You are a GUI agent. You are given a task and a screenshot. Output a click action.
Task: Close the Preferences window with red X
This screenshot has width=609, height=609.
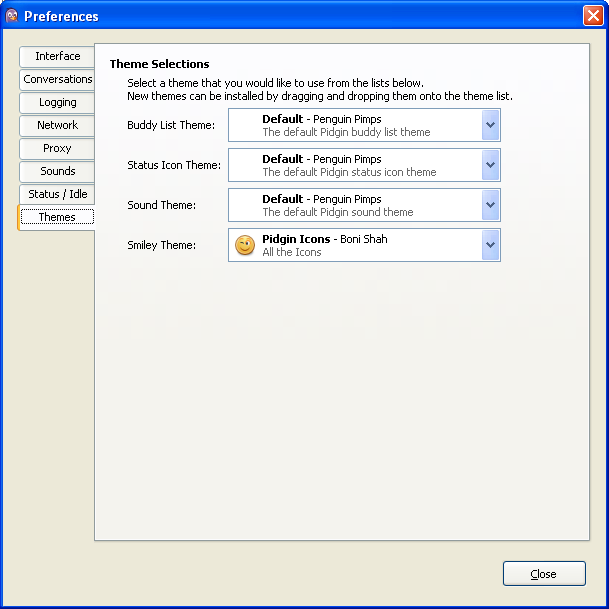tap(593, 16)
